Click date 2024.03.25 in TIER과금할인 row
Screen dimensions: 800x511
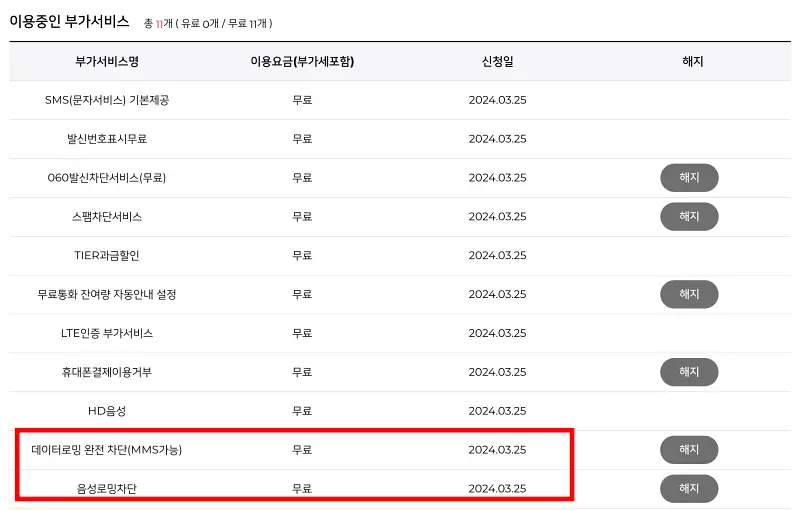point(497,256)
